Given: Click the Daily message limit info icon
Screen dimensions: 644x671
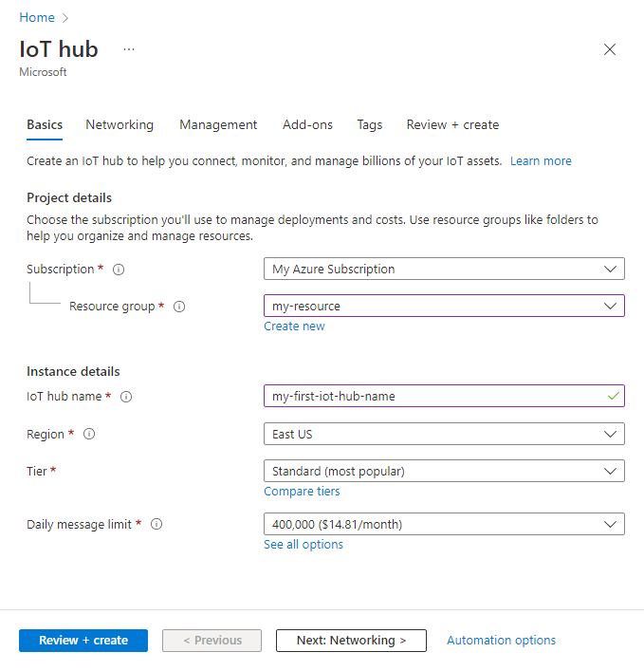Looking at the screenshot, I should [x=156, y=524].
